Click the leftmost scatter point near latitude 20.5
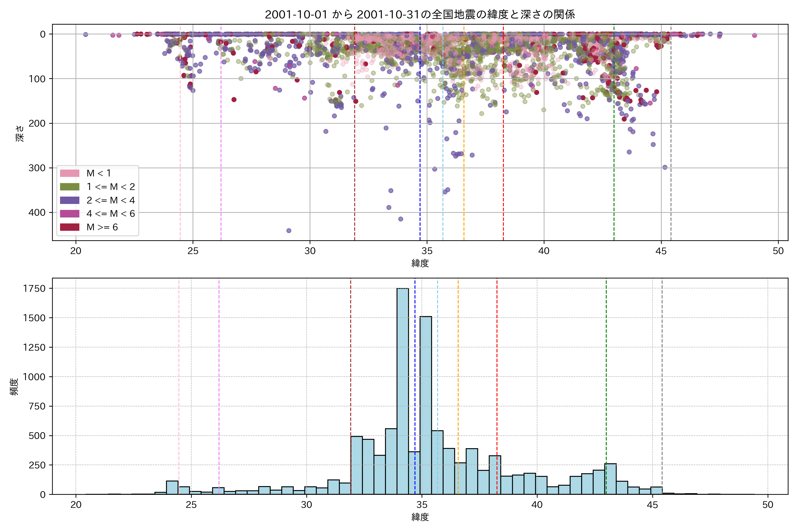The height and width of the screenshot is (532, 798). (86, 35)
